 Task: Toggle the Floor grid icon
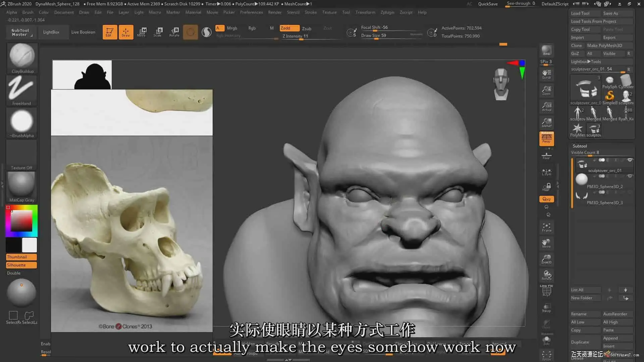click(546, 156)
